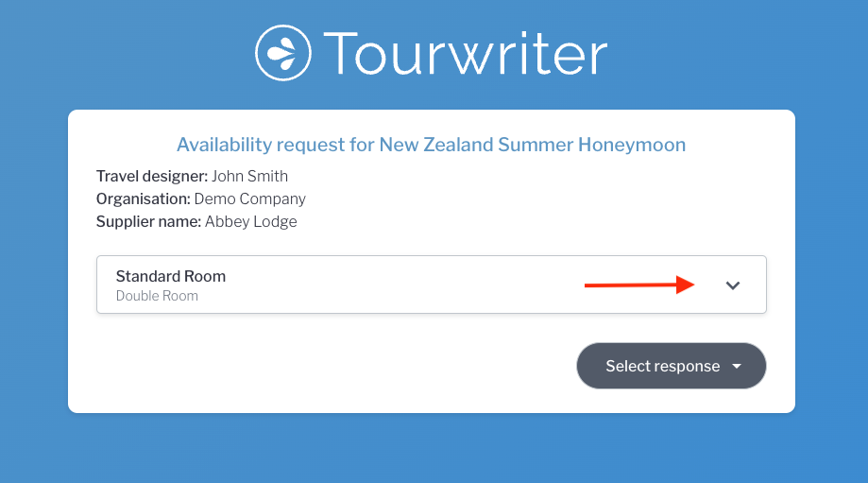Click the Travel designer label
868x483 pixels.
(151, 176)
